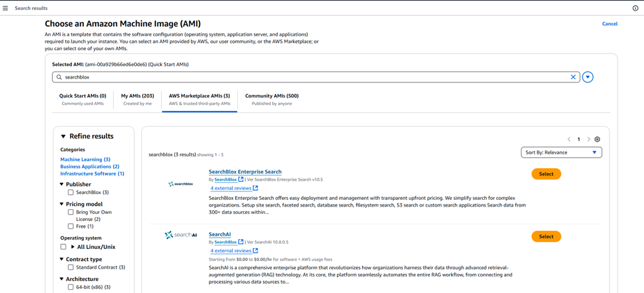Click the search magnifier icon
The width and height of the screenshot is (644, 293).
click(x=58, y=77)
